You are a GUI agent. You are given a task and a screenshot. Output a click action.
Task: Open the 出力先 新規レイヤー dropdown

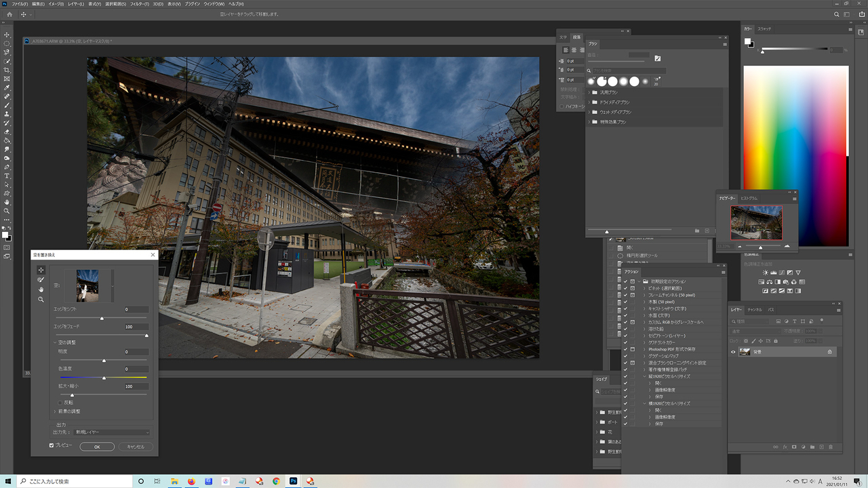pos(113,432)
